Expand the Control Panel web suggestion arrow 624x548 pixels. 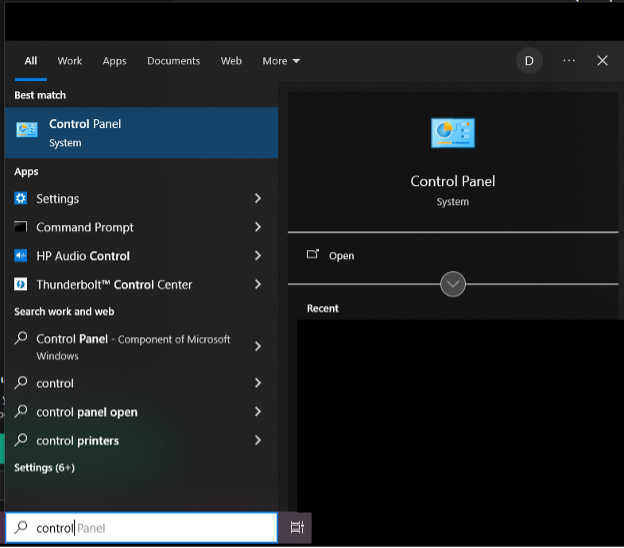pos(258,346)
